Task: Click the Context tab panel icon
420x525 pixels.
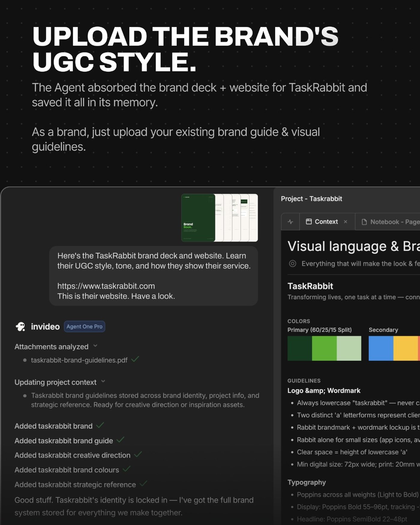Action: click(x=309, y=221)
